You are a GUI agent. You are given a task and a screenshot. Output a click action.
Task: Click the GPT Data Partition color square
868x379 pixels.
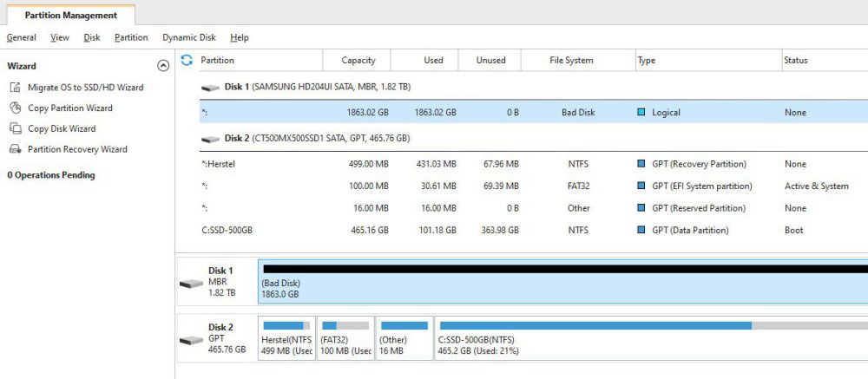coord(641,231)
